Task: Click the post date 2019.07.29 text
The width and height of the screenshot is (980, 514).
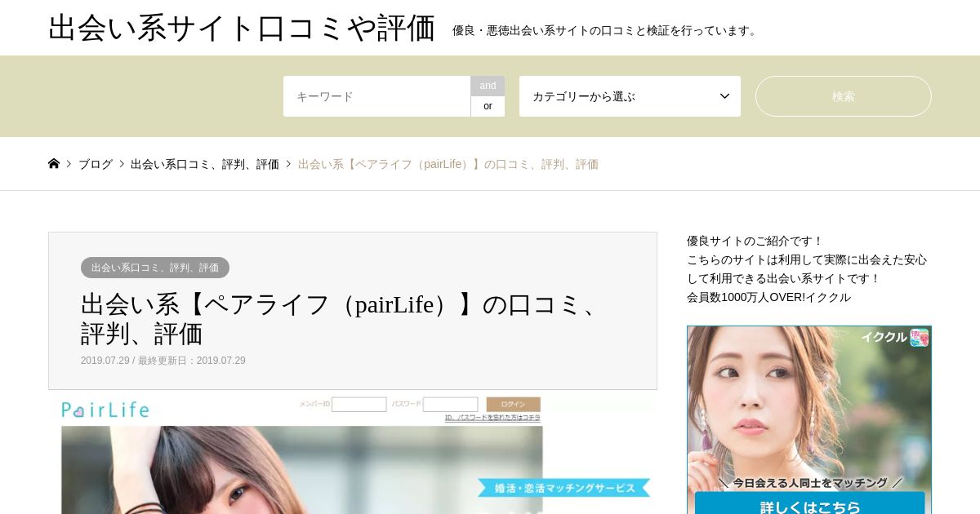Action: 105,361
